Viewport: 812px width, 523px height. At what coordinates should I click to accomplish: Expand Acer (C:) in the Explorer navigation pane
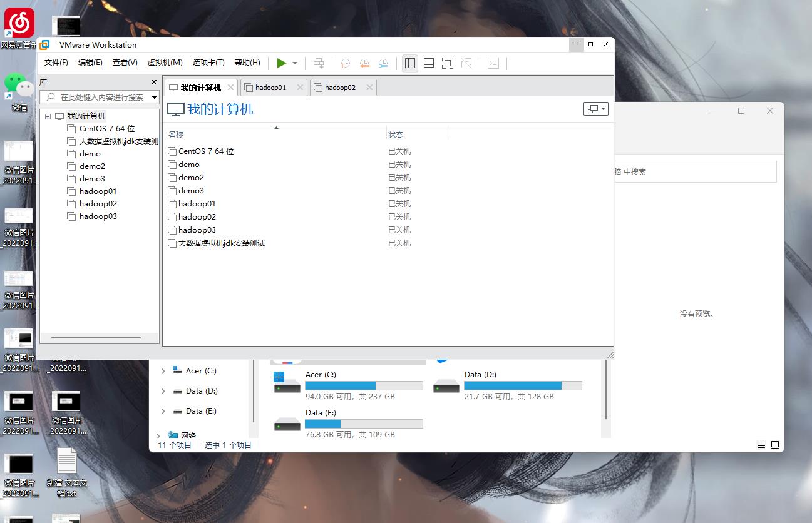163,371
